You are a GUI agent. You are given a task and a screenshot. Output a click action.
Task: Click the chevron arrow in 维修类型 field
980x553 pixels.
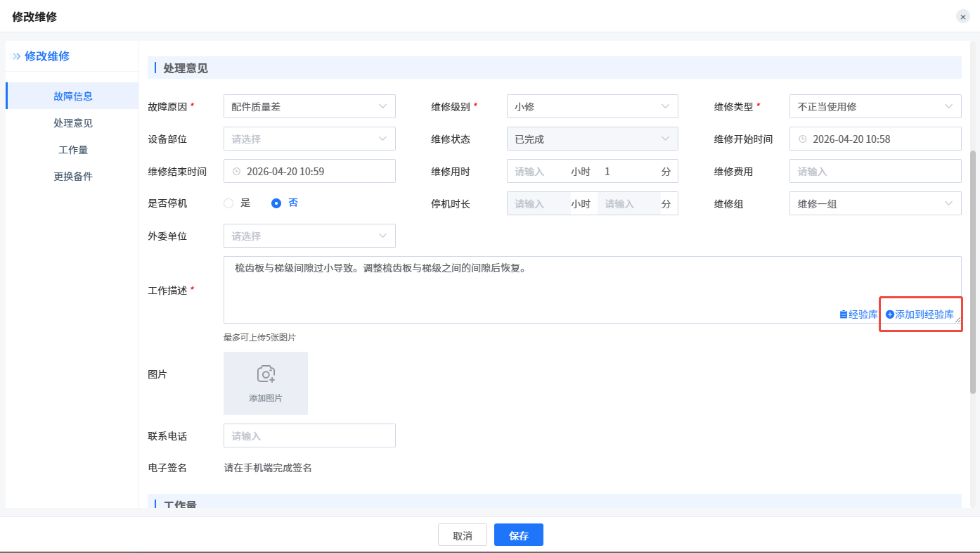(x=948, y=106)
